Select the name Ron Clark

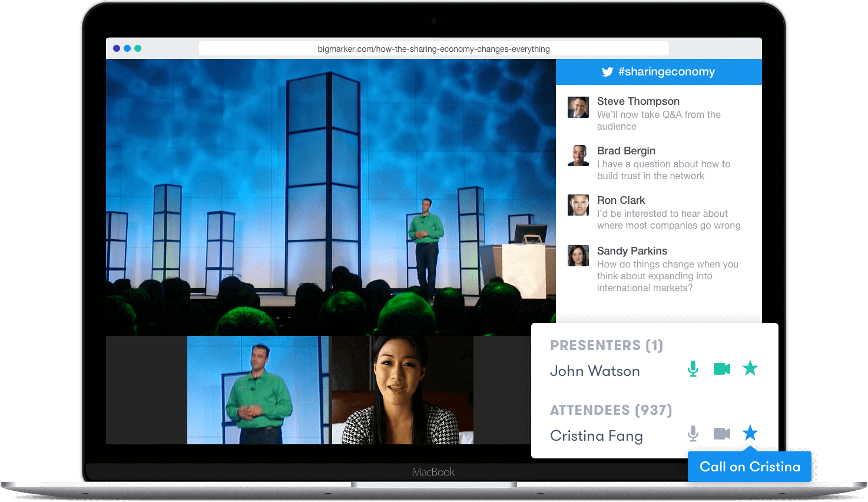621,200
